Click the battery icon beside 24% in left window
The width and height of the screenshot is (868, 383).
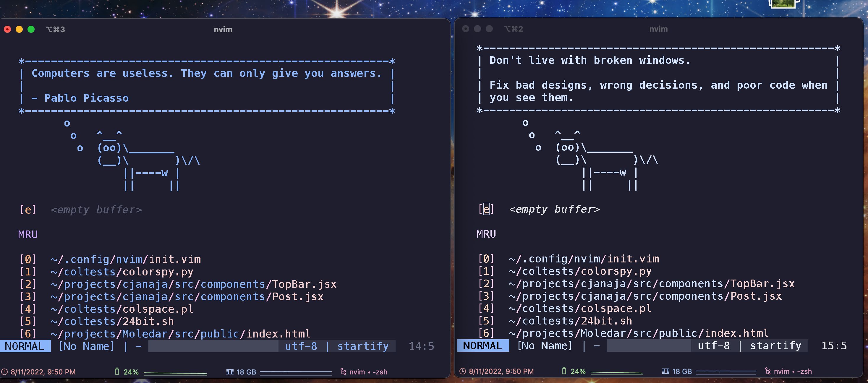(x=117, y=371)
